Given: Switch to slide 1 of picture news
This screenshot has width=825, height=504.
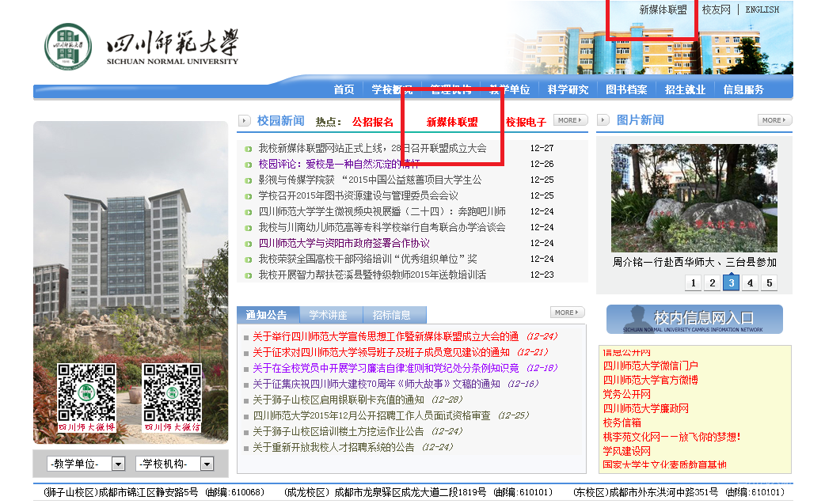Looking at the screenshot, I should click(x=694, y=282).
